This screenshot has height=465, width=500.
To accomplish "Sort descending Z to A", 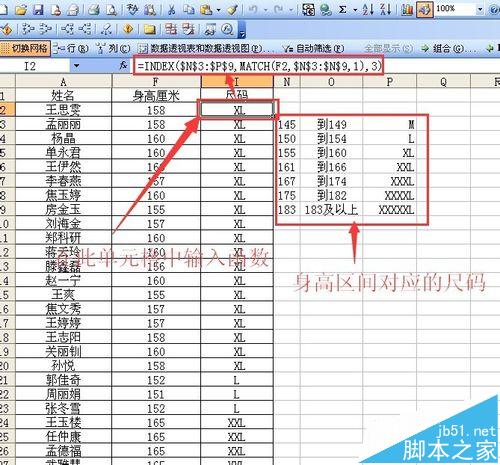I will point(386,10).
